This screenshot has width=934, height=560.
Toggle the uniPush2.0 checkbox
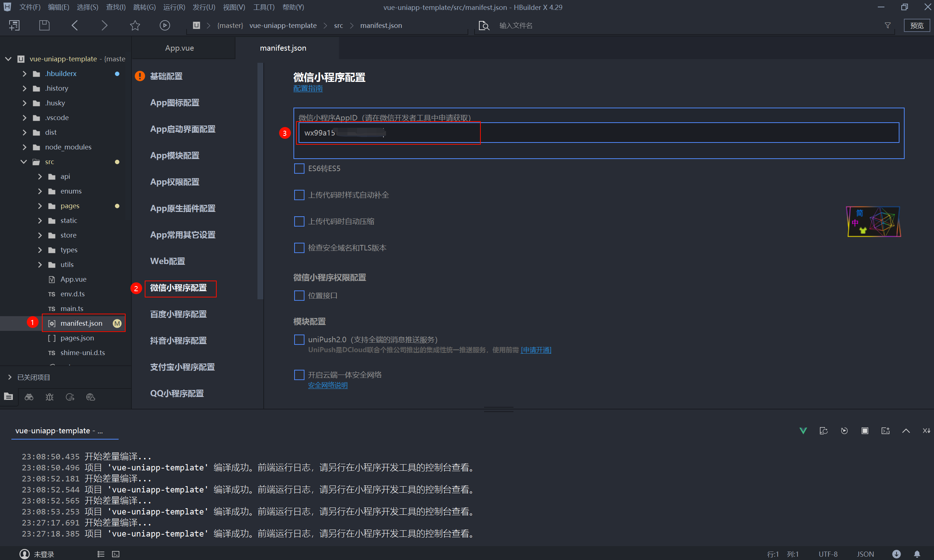point(299,340)
